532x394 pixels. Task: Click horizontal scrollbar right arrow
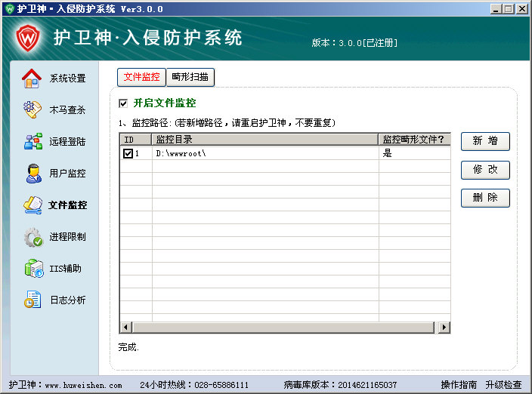coord(444,328)
